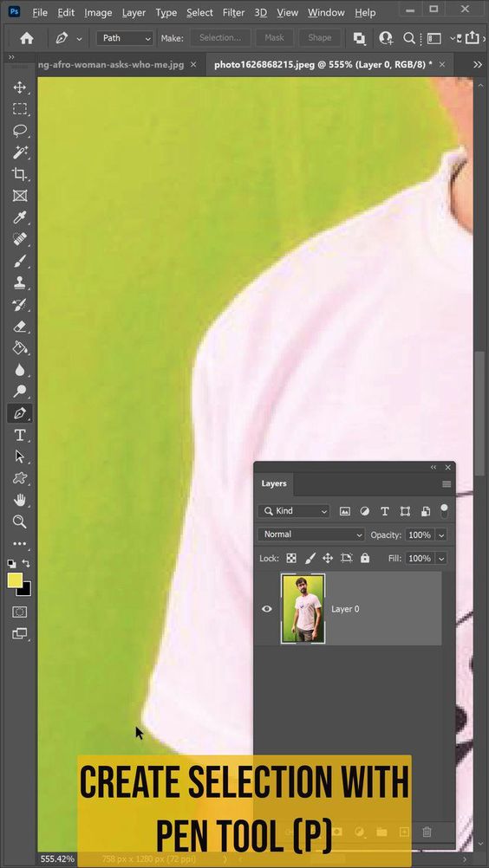This screenshot has width=489, height=868.
Task: Open the File menu
Action: pos(40,12)
